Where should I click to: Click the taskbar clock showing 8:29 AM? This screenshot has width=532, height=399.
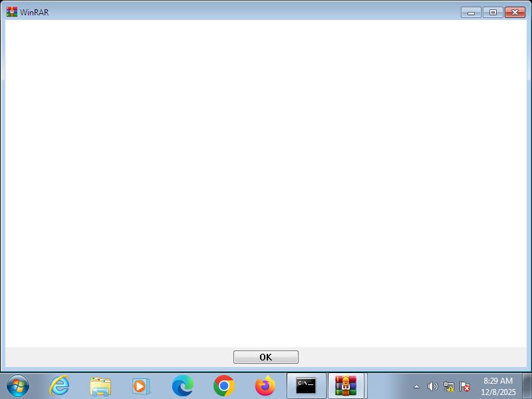[x=498, y=386]
